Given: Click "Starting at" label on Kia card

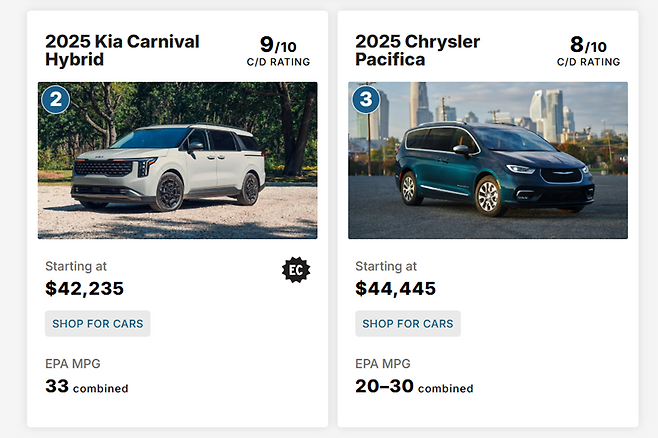Looking at the screenshot, I should pyautogui.click(x=75, y=266).
